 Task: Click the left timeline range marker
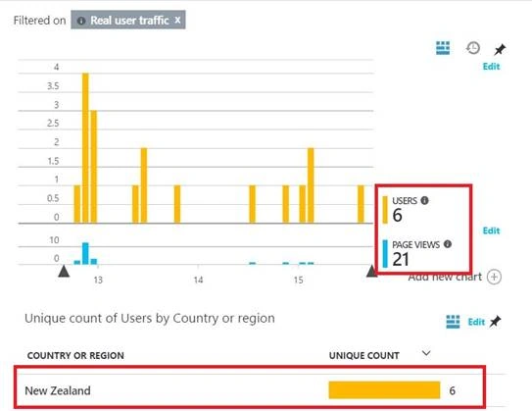[x=64, y=272]
